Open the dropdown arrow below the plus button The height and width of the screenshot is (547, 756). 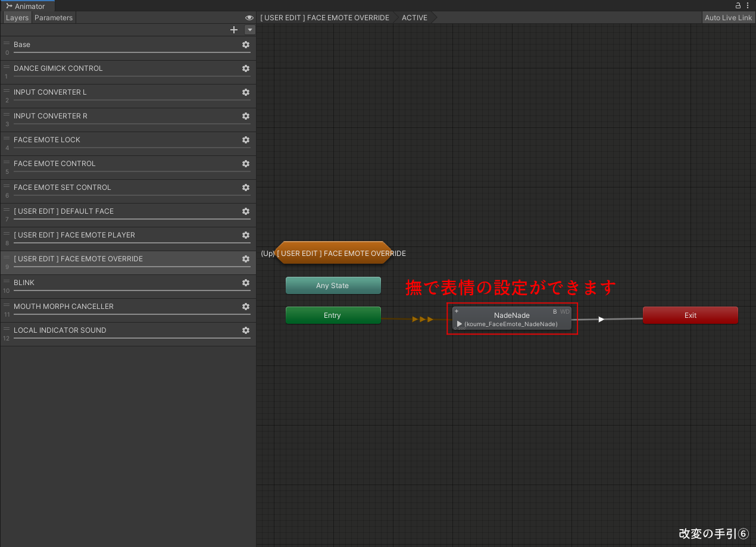(x=249, y=29)
